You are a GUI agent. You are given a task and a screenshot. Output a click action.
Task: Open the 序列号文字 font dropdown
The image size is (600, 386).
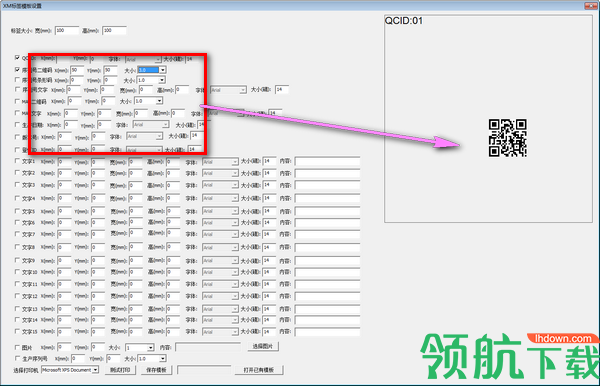[243, 90]
